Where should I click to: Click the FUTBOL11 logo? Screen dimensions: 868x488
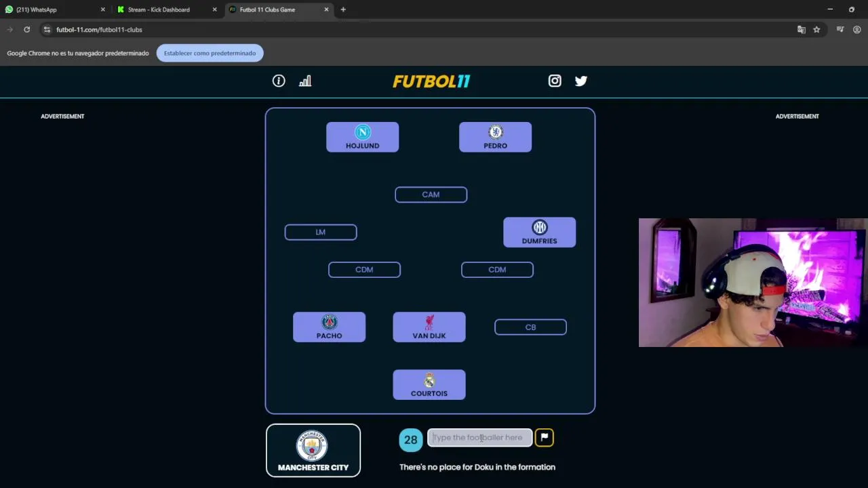(431, 81)
